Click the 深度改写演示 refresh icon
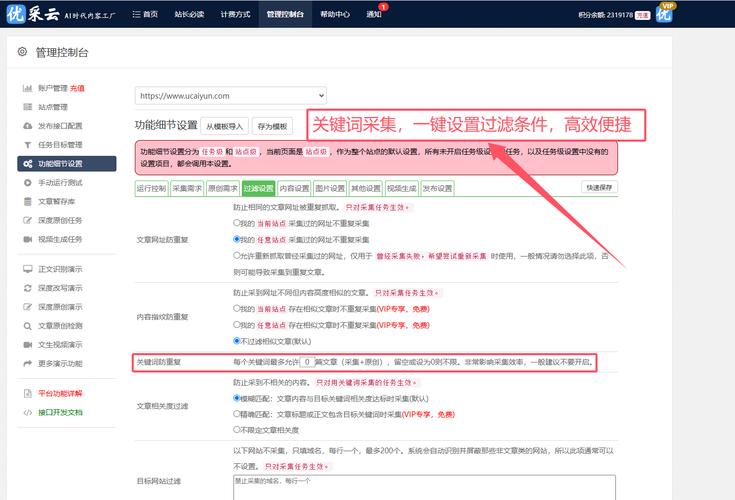The height and width of the screenshot is (500, 735). 28,288
